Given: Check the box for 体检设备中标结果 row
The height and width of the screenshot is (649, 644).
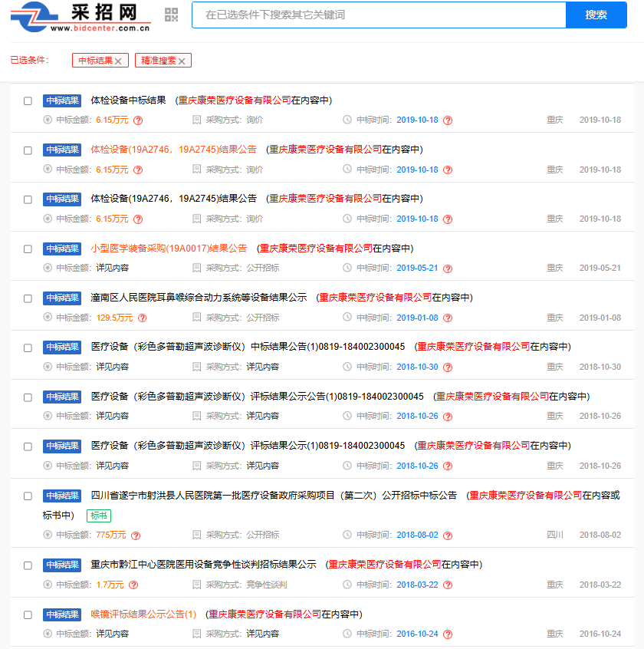Looking at the screenshot, I should [x=28, y=100].
